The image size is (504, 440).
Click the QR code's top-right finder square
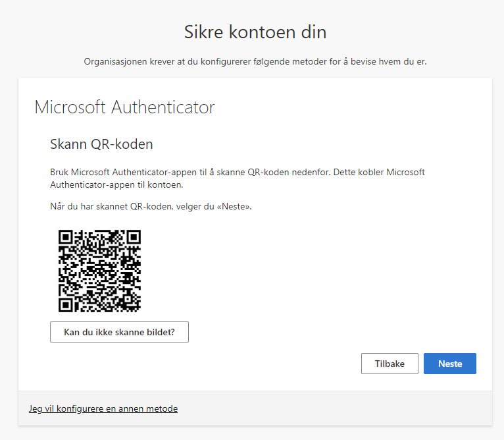pos(134,236)
